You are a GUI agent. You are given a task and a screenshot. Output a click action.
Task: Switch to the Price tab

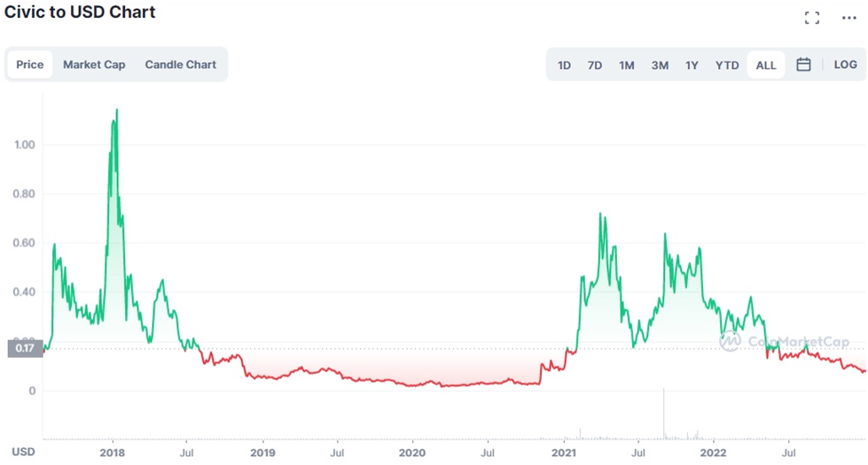point(30,65)
